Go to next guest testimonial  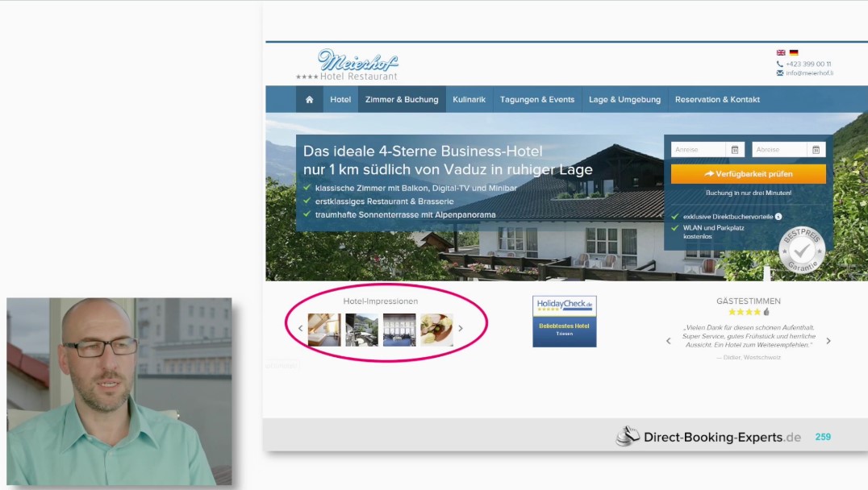click(x=828, y=341)
